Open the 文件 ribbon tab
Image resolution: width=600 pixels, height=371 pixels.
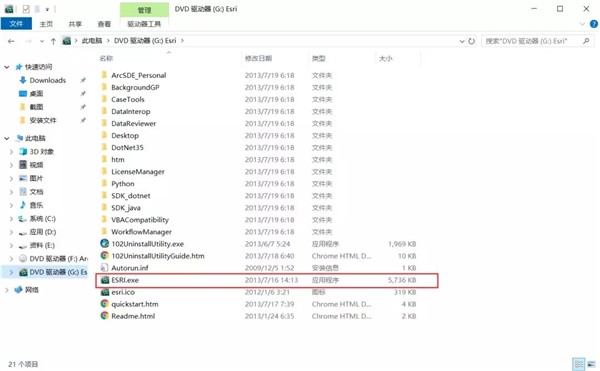point(16,24)
